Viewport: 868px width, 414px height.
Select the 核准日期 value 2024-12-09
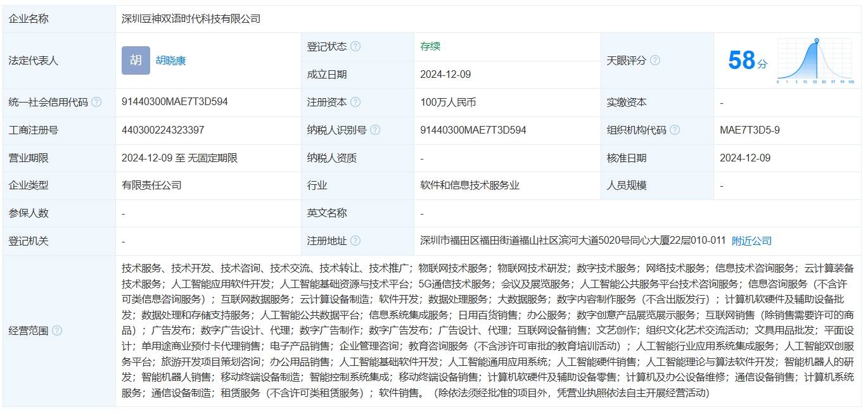(745, 158)
